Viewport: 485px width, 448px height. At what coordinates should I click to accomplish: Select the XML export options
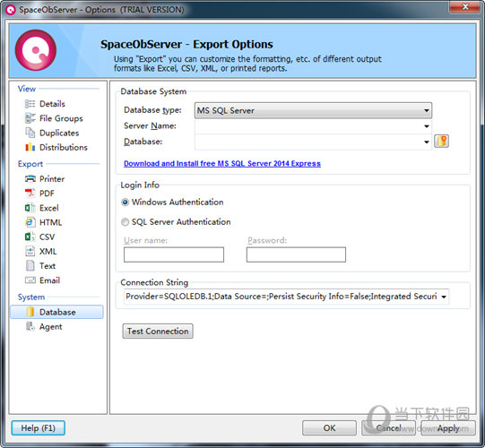[48, 252]
